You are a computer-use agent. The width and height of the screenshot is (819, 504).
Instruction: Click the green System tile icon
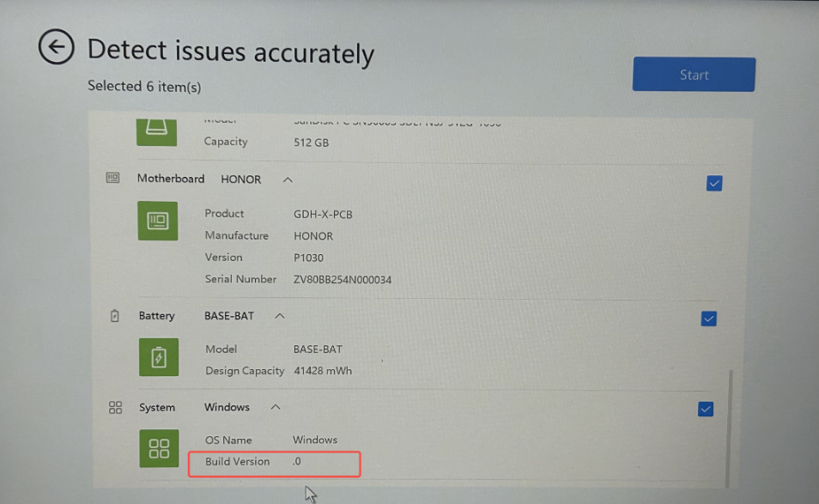click(x=159, y=448)
